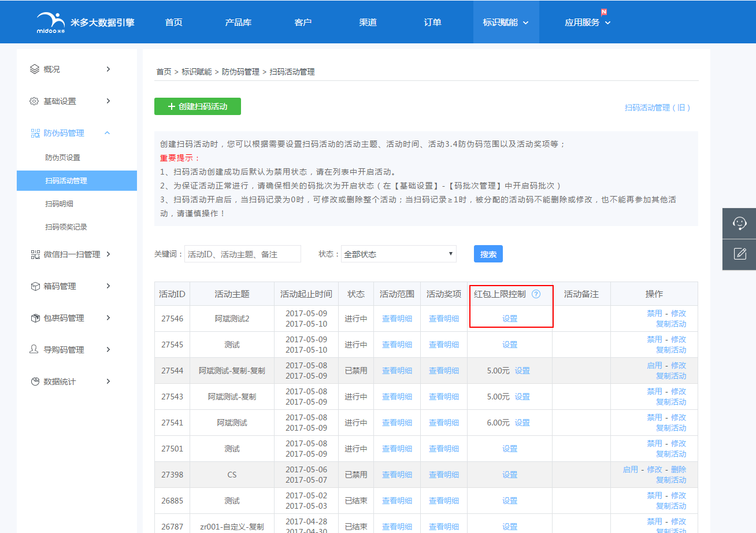The height and width of the screenshot is (533, 756).
Task: Click 设置 next to 5.00元 in row 27543
Action: pyautogui.click(x=522, y=397)
